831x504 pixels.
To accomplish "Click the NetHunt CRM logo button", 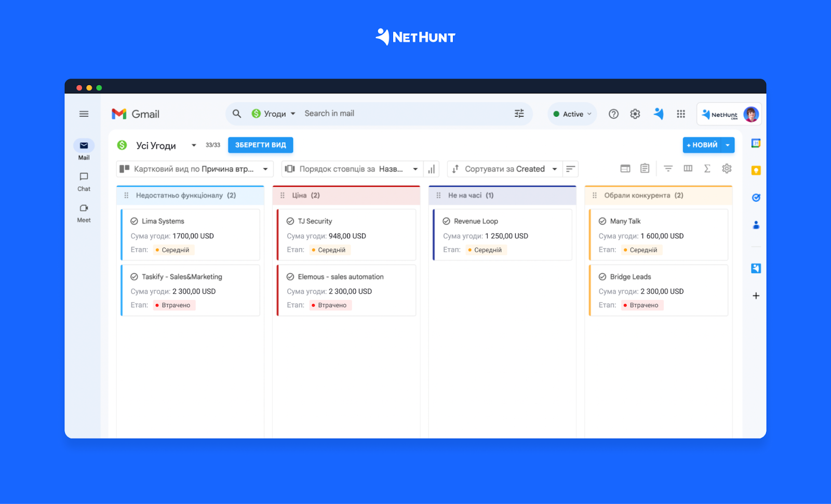I will (720, 114).
